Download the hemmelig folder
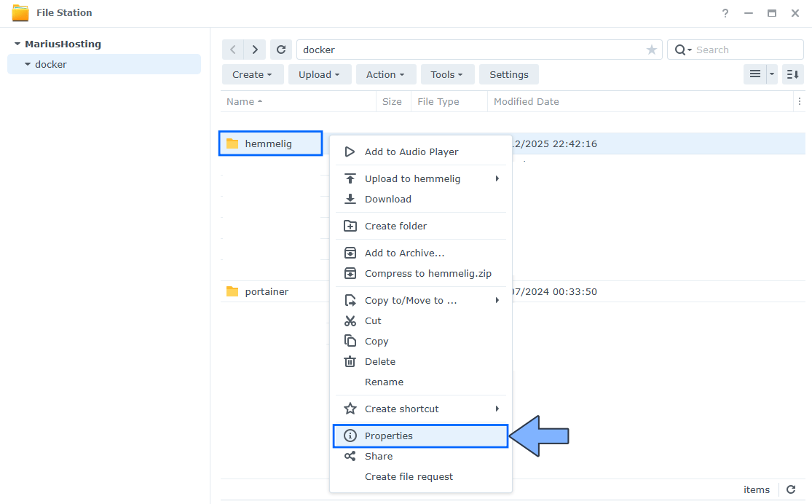This screenshot has height=504, width=812. (388, 199)
